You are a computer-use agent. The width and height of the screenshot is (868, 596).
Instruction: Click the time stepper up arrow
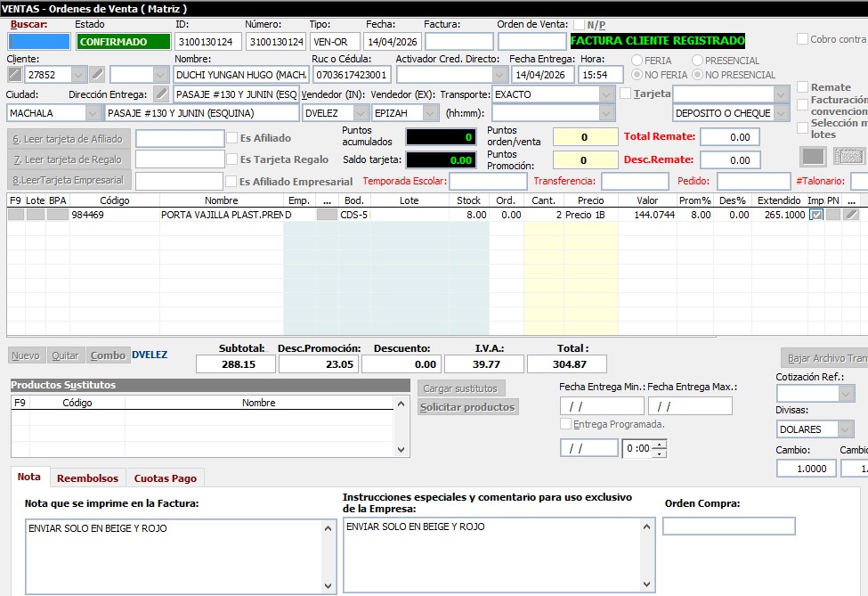pos(659,444)
